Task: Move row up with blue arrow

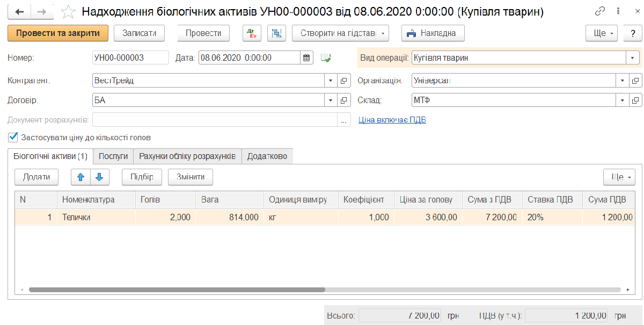Action: point(81,177)
